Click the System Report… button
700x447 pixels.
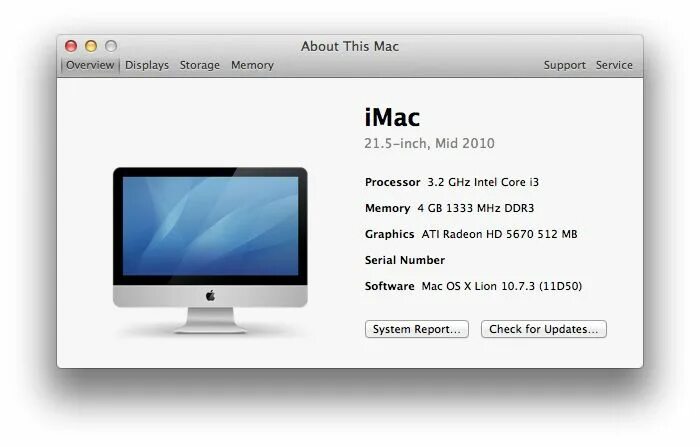click(417, 329)
